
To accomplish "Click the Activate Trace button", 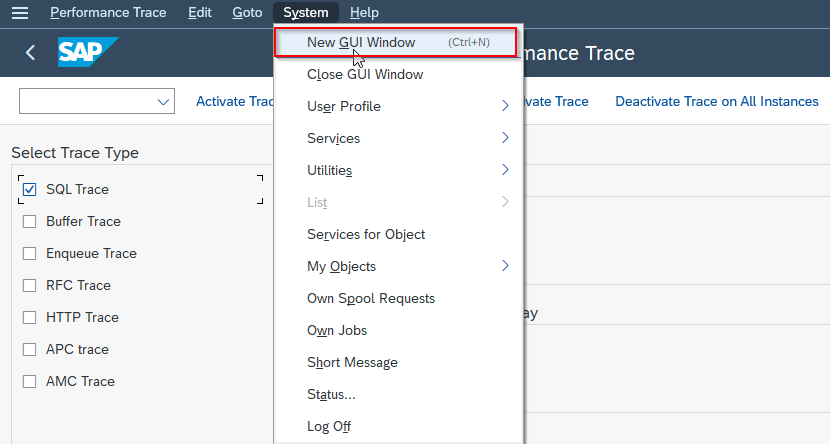I will (236, 101).
